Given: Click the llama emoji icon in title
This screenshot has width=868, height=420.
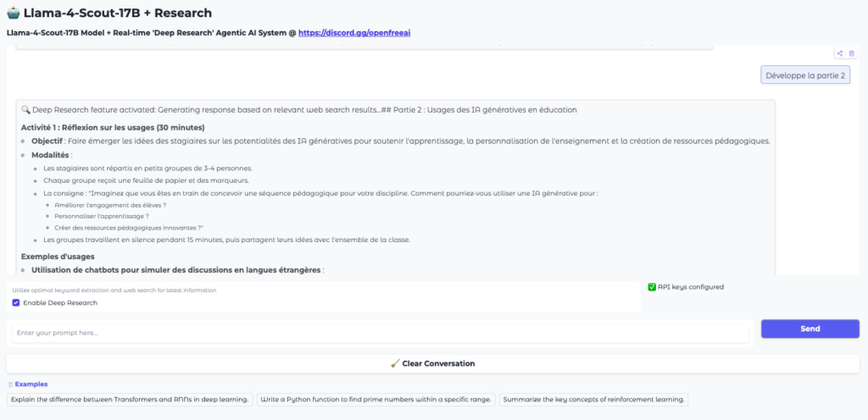Looking at the screenshot, I should (x=16, y=14).
